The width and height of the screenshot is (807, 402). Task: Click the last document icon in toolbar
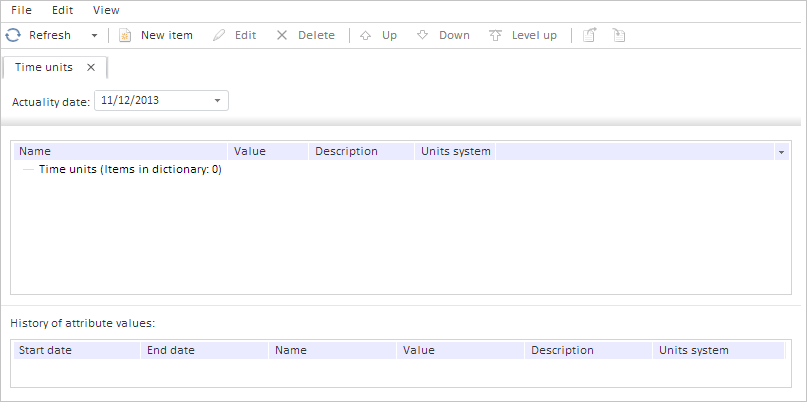[x=619, y=35]
